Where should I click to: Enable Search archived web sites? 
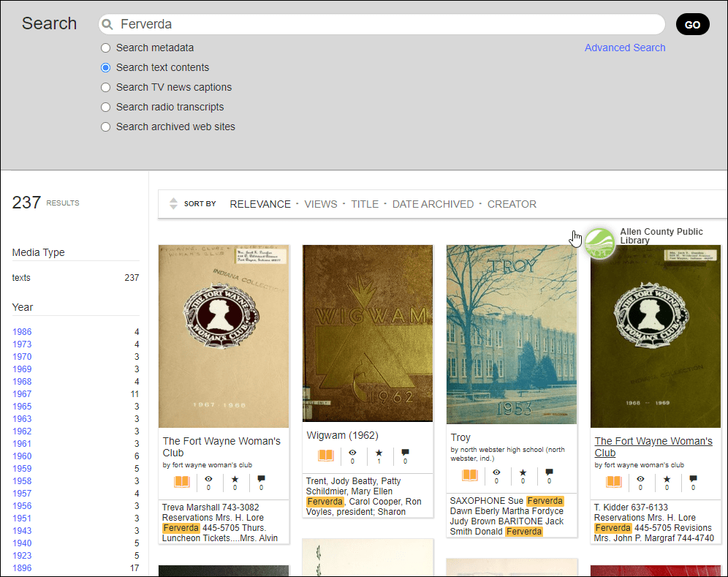pos(105,126)
